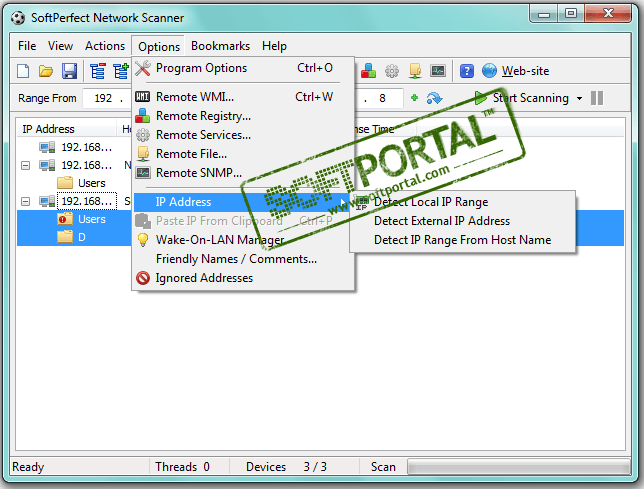Click the collapse all tree toolbar icon

(x=97, y=71)
